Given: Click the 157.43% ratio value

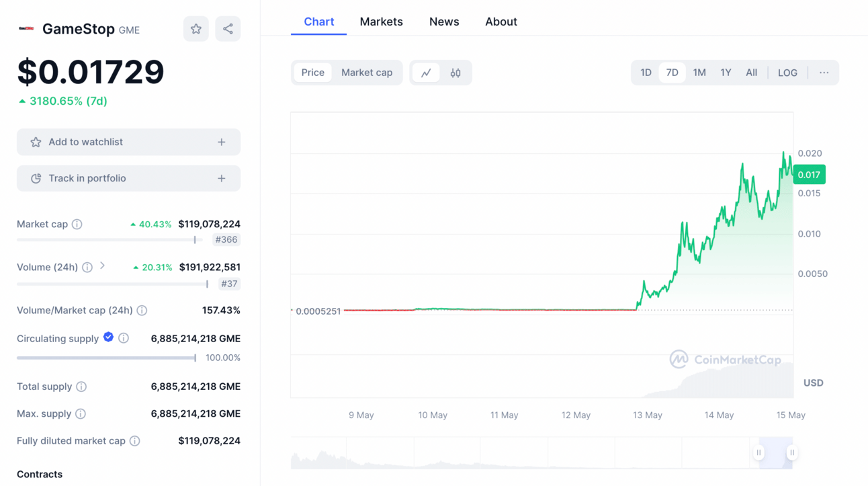Looking at the screenshot, I should tap(221, 310).
